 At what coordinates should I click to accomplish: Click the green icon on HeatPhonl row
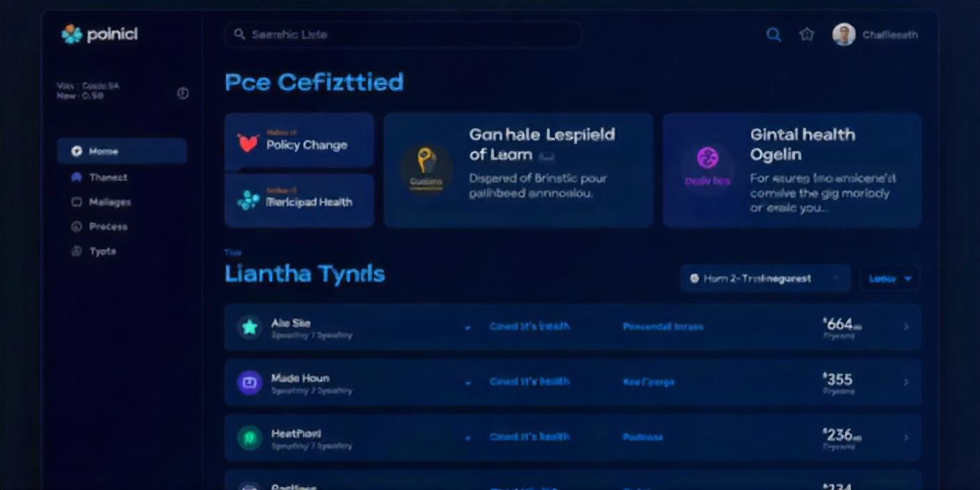[249, 438]
